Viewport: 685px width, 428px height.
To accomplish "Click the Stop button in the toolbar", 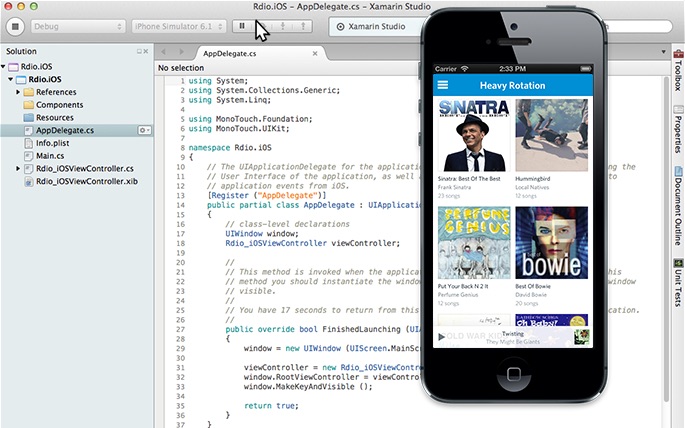I will coord(15,27).
